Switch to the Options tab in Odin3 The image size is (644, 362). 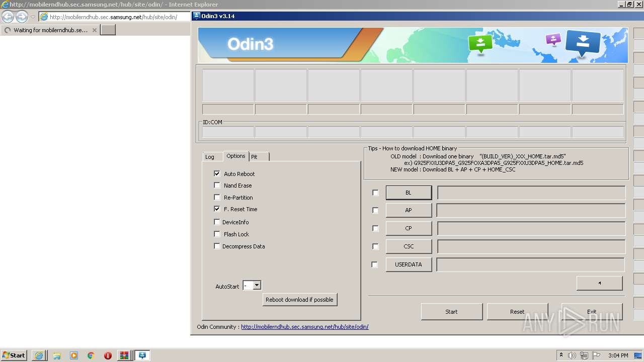point(236,156)
